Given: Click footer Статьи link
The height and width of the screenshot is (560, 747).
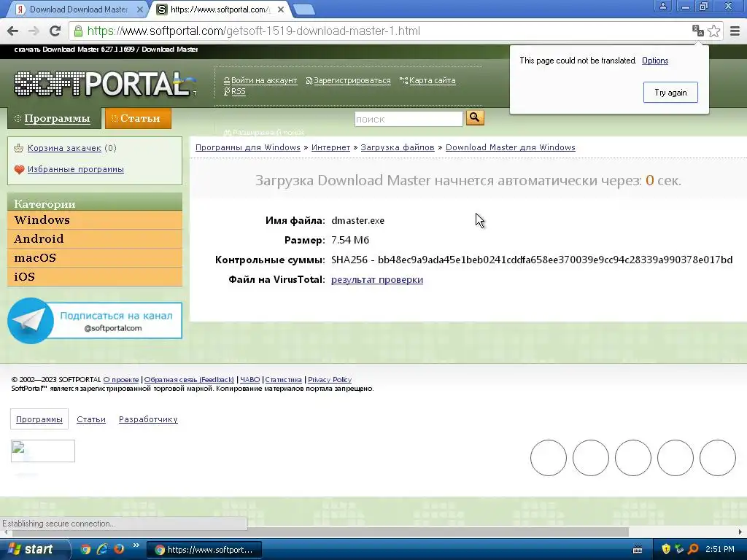Looking at the screenshot, I should pyautogui.click(x=91, y=419).
